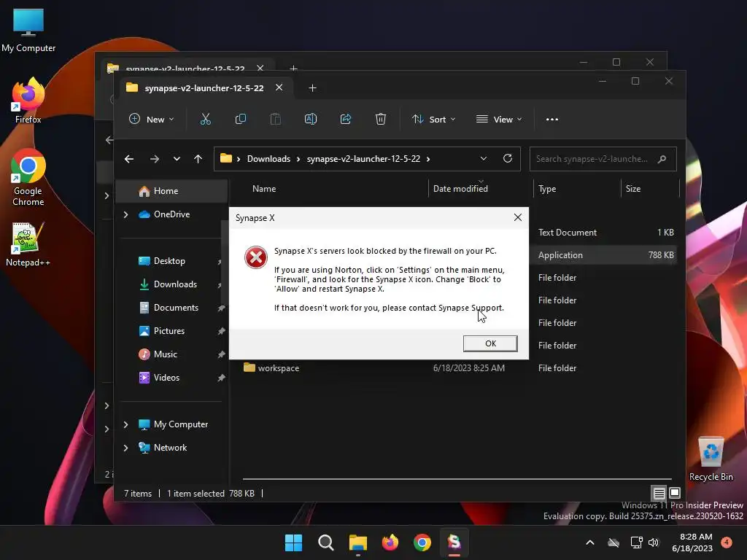This screenshot has width=747, height=560.
Task: Select the workspace folder row
Action: 460,368
